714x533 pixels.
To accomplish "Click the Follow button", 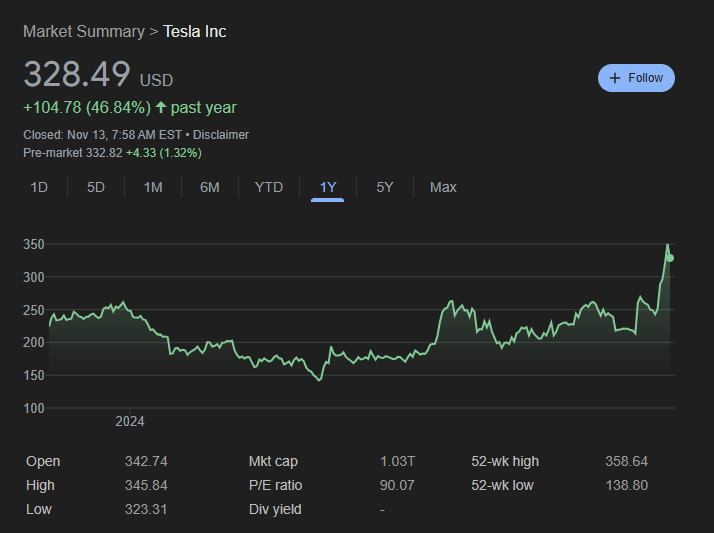I will [636, 78].
